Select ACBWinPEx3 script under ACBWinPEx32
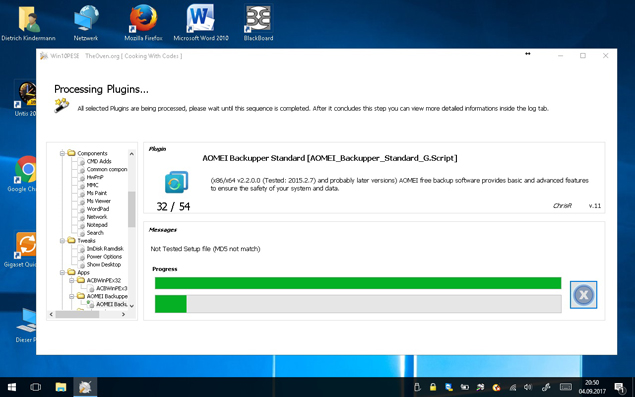The height and width of the screenshot is (397, 635). (111, 288)
